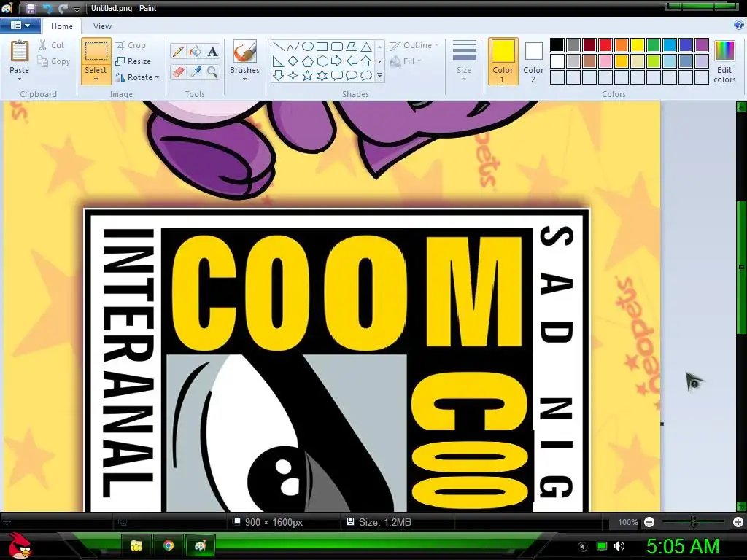Choose the Line shape
Image resolution: width=747 pixels, height=560 pixels.
(x=279, y=47)
